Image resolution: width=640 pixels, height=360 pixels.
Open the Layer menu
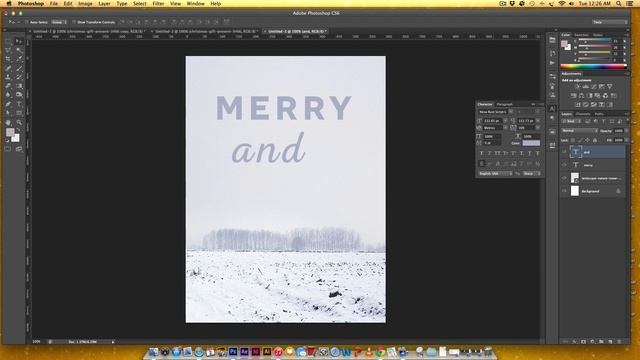[104, 4]
